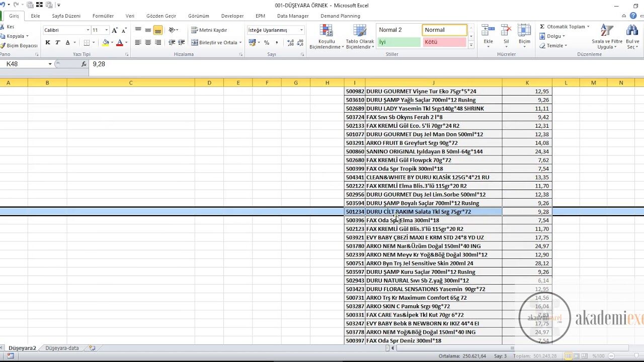The image size is (644, 362).
Task: Open the font size dropdown
Action: (x=106, y=30)
